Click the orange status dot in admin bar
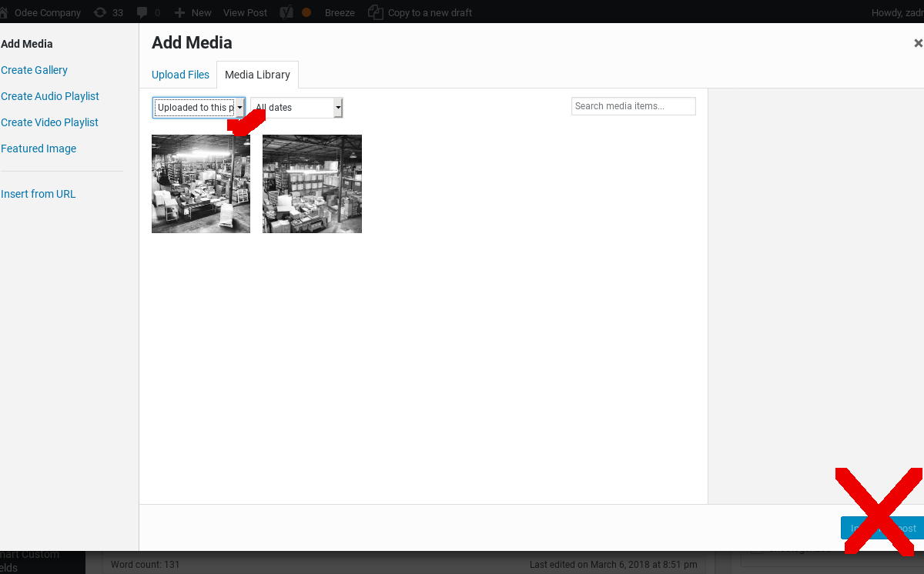This screenshot has height=574, width=924. click(x=306, y=12)
